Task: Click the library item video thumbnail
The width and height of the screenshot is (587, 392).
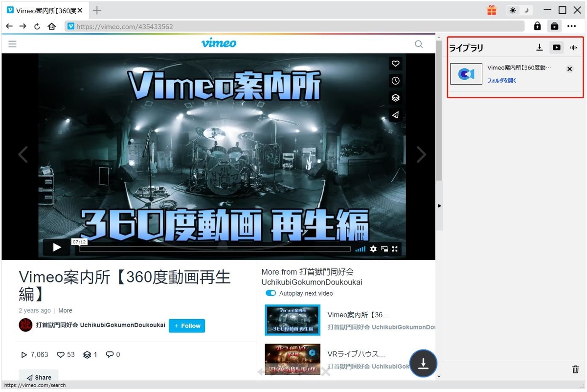Action: click(466, 74)
